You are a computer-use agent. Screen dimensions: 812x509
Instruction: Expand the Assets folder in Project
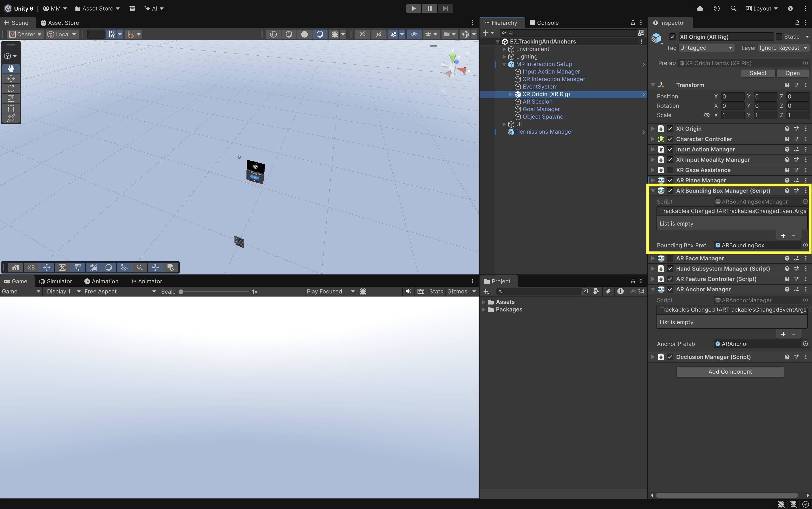(484, 302)
